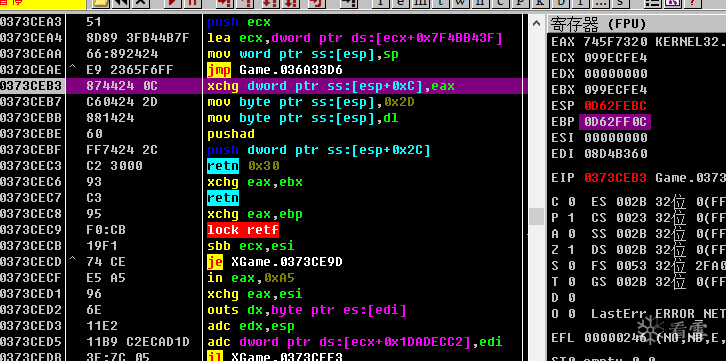Select the mov word ptr ss:[esp],sp instruction
726x361 pixels.
[303, 54]
